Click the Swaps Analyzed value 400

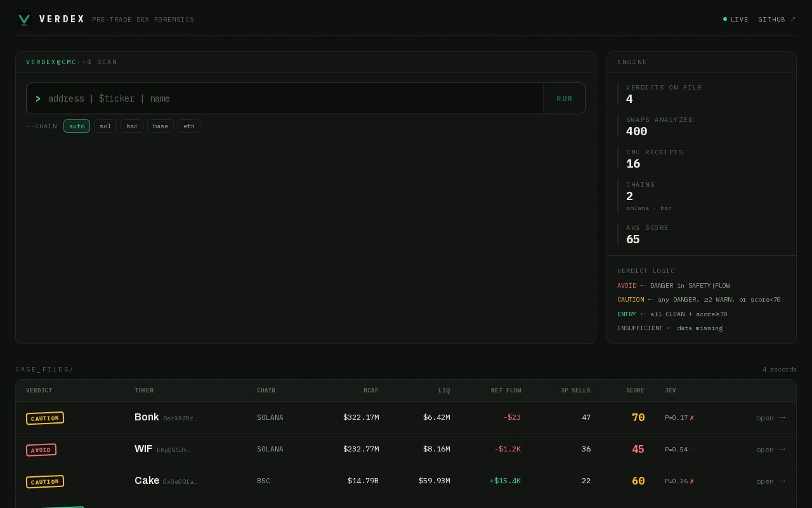(x=637, y=131)
